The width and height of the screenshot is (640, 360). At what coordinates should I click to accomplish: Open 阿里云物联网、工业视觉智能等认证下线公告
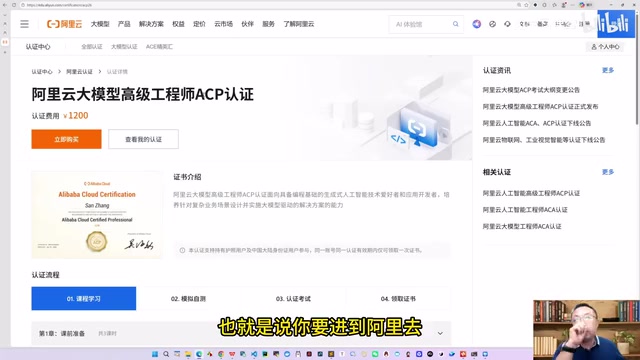click(x=544, y=140)
